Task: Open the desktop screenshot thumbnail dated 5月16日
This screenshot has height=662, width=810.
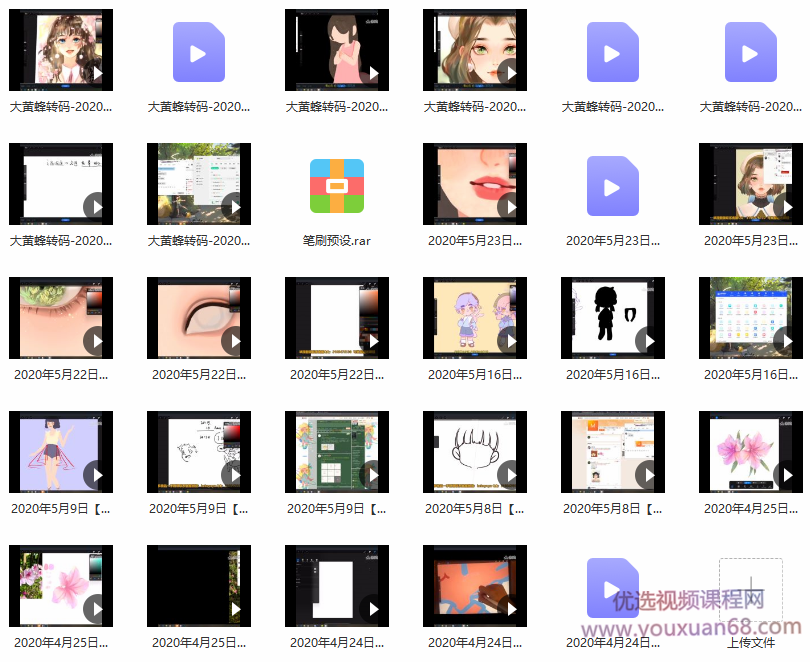Action: tap(751, 318)
